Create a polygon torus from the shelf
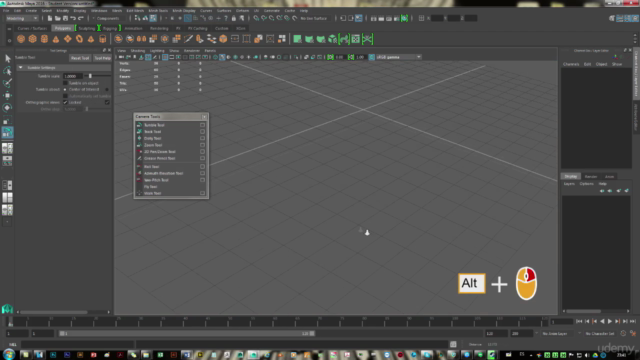This screenshot has height=360, width=640. [79, 39]
